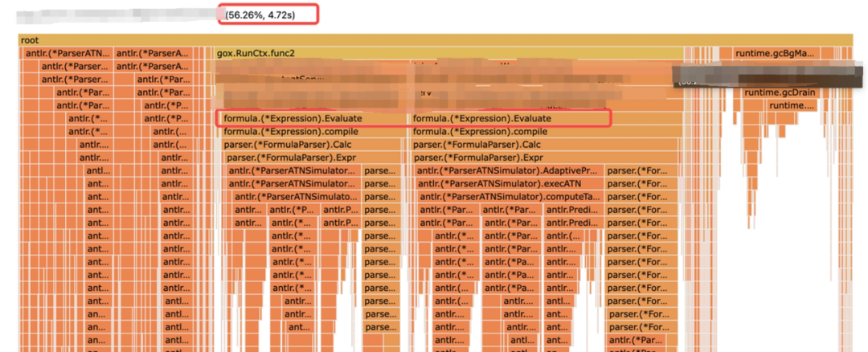Select the antlr.(*ParserATNSimulator).computeTa... frame
This screenshot has width=868, height=352.
point(510,196)
